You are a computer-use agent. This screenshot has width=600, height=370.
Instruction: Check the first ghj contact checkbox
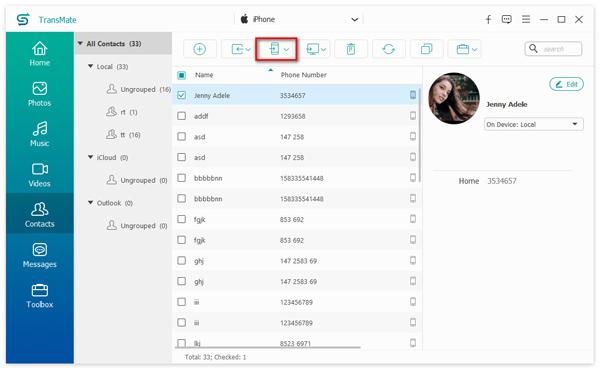(x=181, y=260)
